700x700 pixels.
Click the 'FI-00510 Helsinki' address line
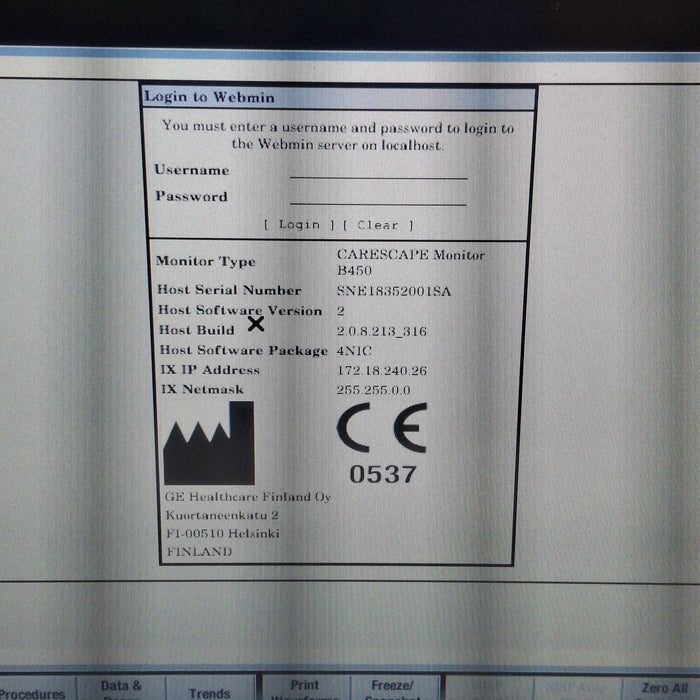tap(223, 533)
